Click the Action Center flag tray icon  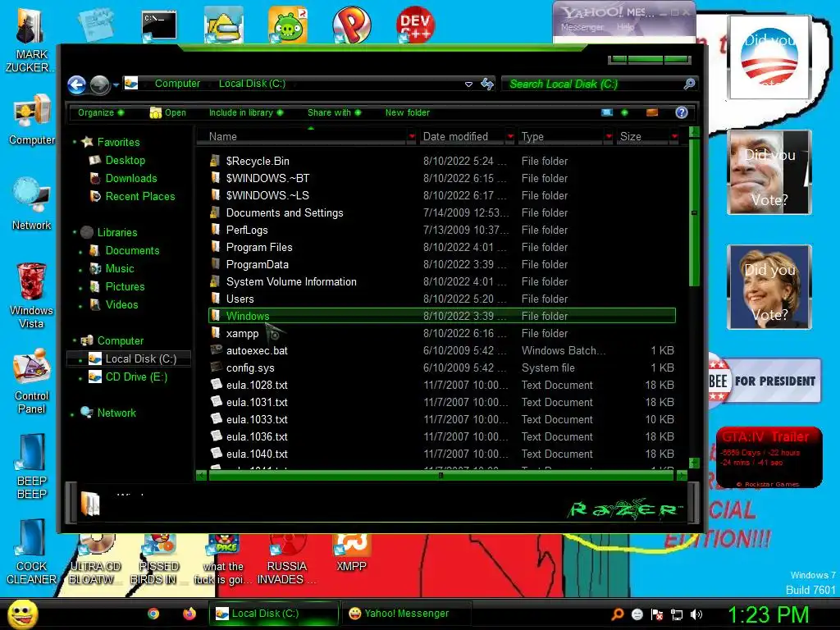pos(657,615)
